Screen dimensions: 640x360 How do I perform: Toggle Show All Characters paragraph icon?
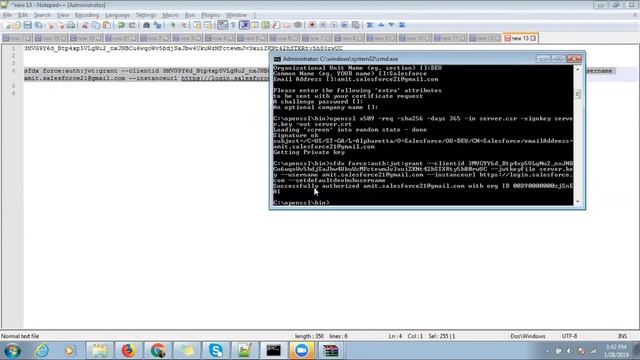point(233,25)
